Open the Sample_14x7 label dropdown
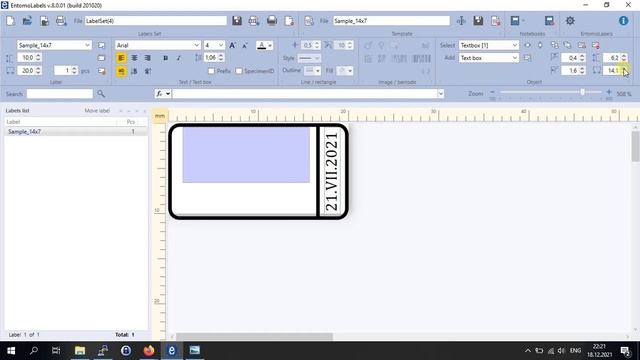The image size is (640, 360). coord(87,45)
